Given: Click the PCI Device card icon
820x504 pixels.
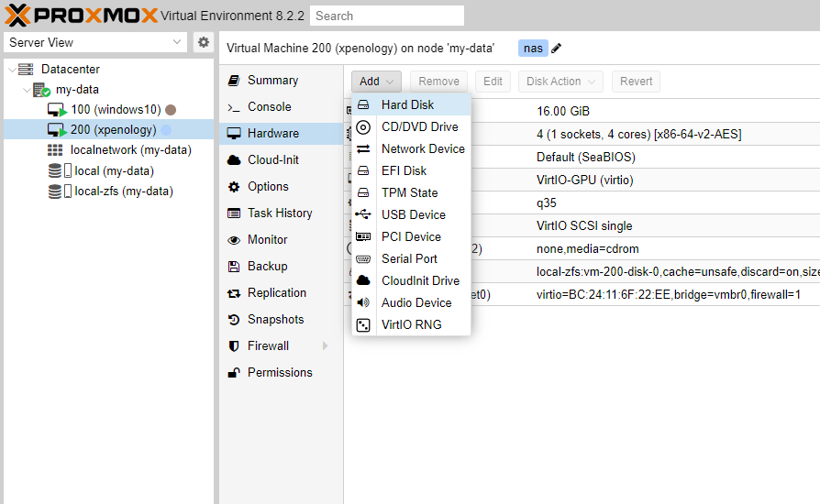Looking at the screenshot, I should tap(363, 236).
